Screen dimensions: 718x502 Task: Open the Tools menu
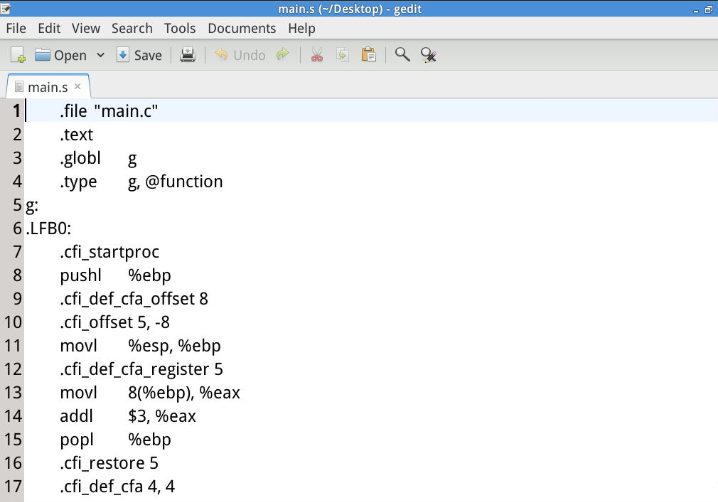click(x=180, y=28)
